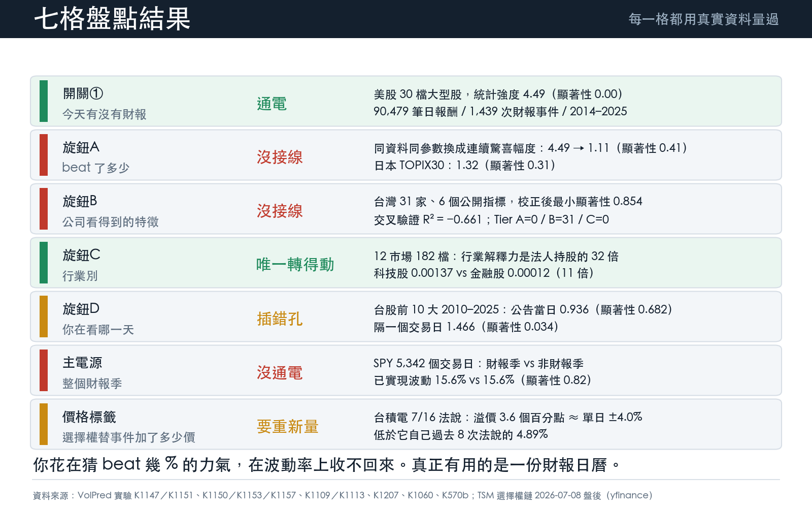Click the line 隔一個交易日 1.466
Viewport: 812px width, 508px height.
[x=466, y=327]
